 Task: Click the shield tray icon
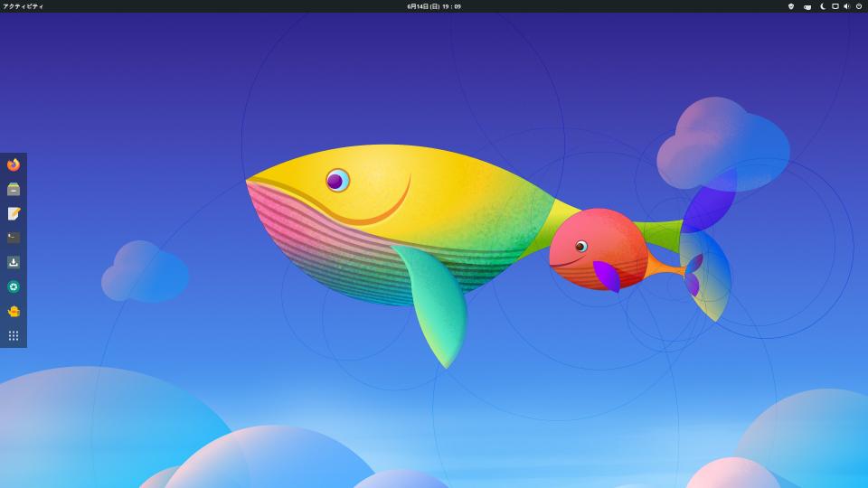791,6
